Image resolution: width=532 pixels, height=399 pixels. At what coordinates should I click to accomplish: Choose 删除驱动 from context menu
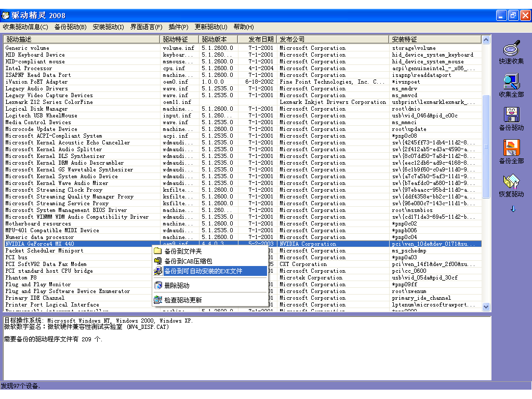210,285
